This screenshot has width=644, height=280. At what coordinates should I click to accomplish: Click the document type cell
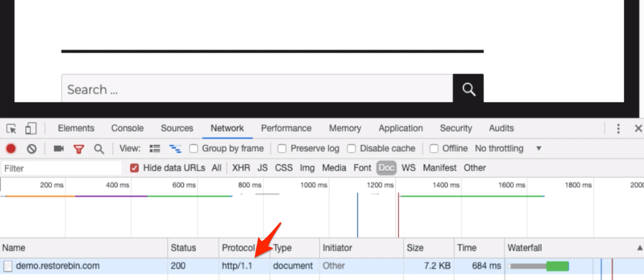[293, 266]
